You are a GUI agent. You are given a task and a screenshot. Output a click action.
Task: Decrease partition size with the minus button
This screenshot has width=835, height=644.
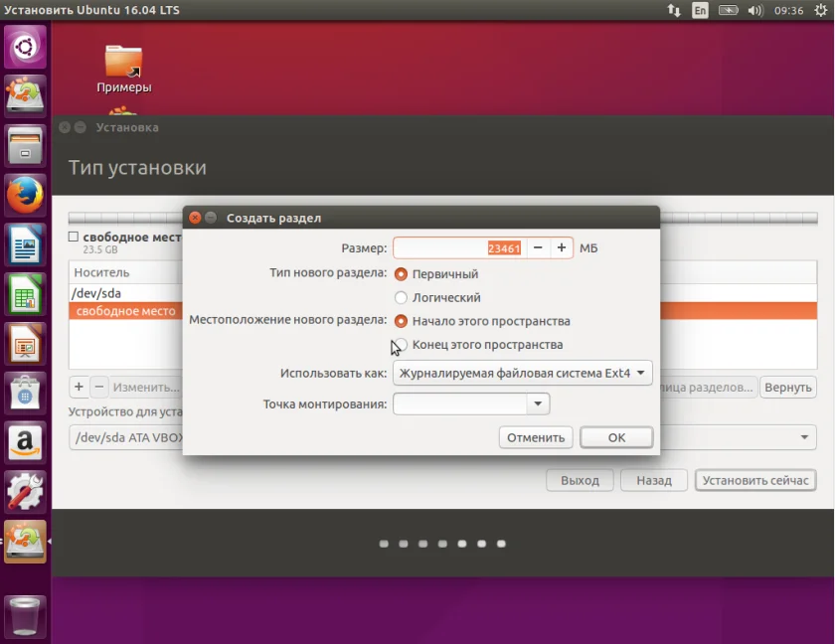(538, 248)
